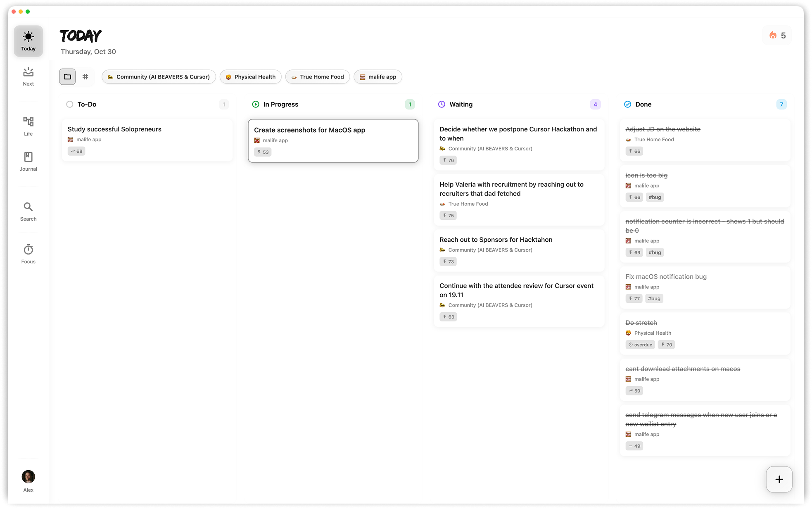Open the Next inbox icon
The image size is (812, 509).
28,73
